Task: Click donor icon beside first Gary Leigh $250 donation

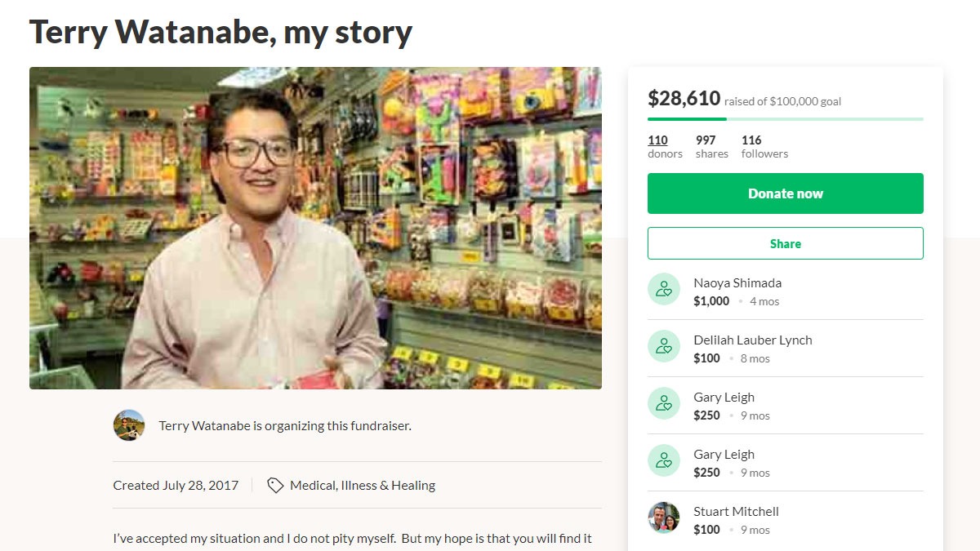Action: point(664,403)
